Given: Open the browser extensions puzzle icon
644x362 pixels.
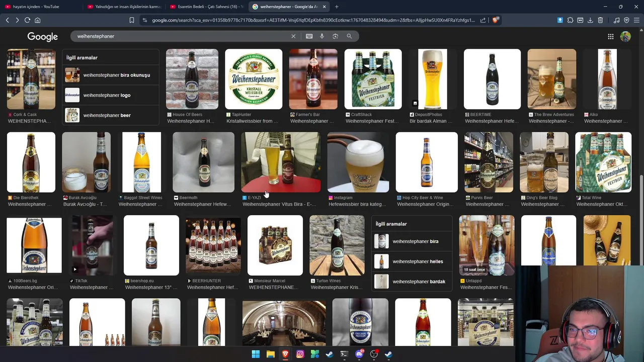Looking at the screenshot, I should (570, 20).
